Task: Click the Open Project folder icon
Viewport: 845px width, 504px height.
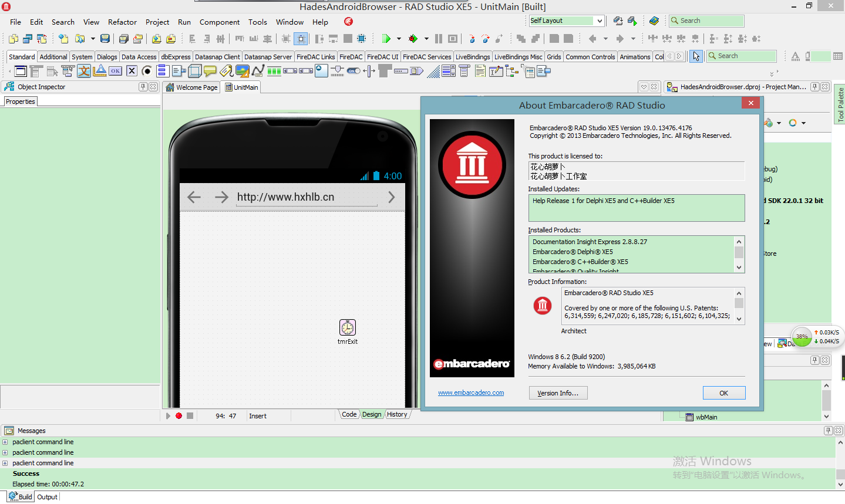Action: 80,39
